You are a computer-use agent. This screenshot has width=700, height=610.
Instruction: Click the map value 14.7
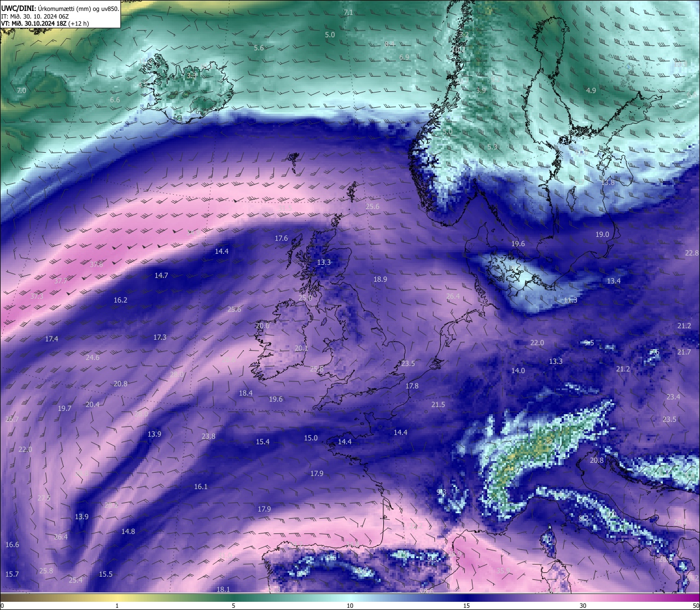161,276
